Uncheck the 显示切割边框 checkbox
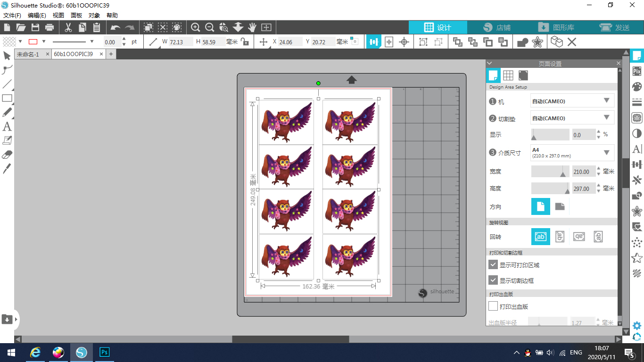The image size is (644, 362). click(x=493, y=280)
